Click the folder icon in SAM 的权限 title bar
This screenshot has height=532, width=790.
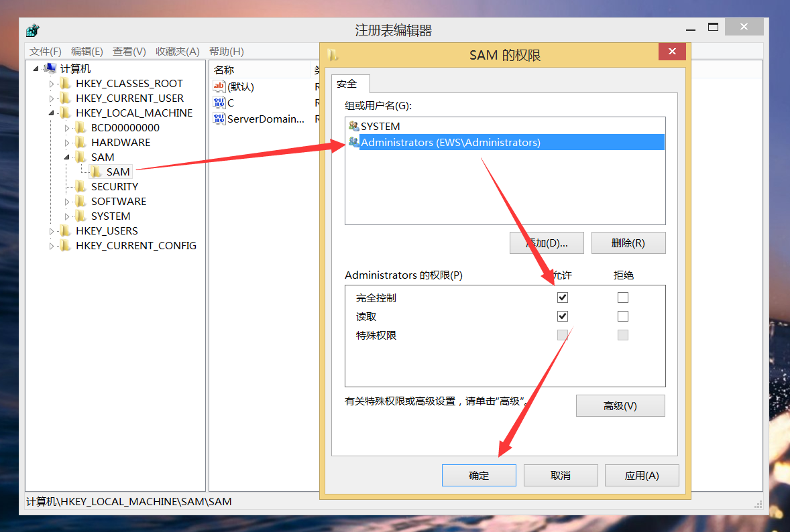[333, 54]
